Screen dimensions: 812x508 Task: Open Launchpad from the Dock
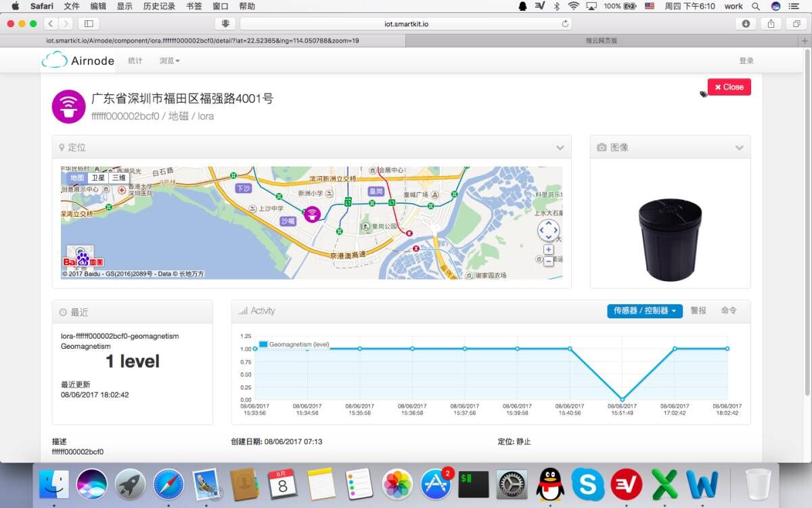tap(130, 484)
